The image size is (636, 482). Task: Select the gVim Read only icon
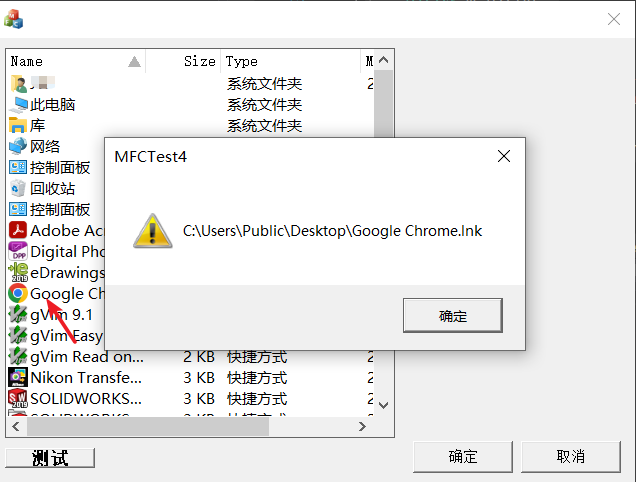tap(18, 356)
